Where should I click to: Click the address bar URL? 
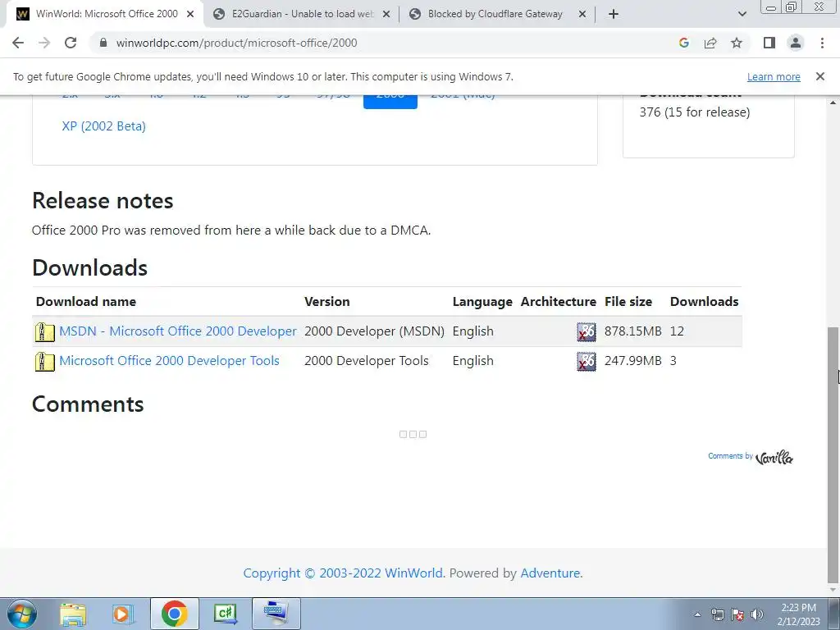pos(236,43)
